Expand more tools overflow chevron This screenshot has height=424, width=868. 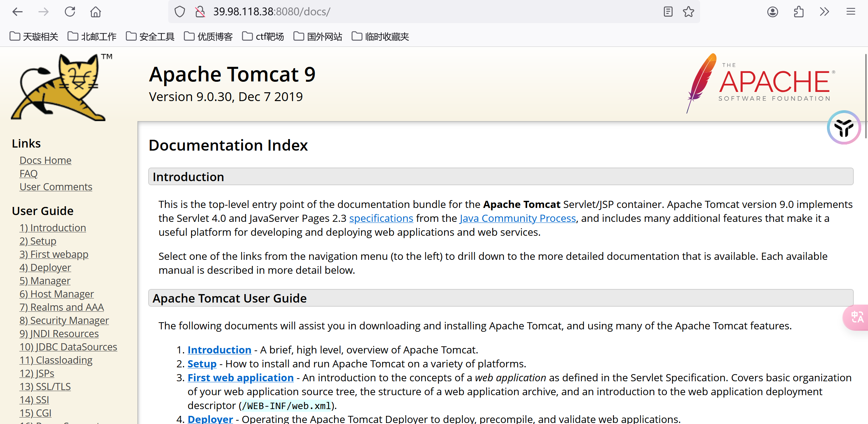coord(825,12)
